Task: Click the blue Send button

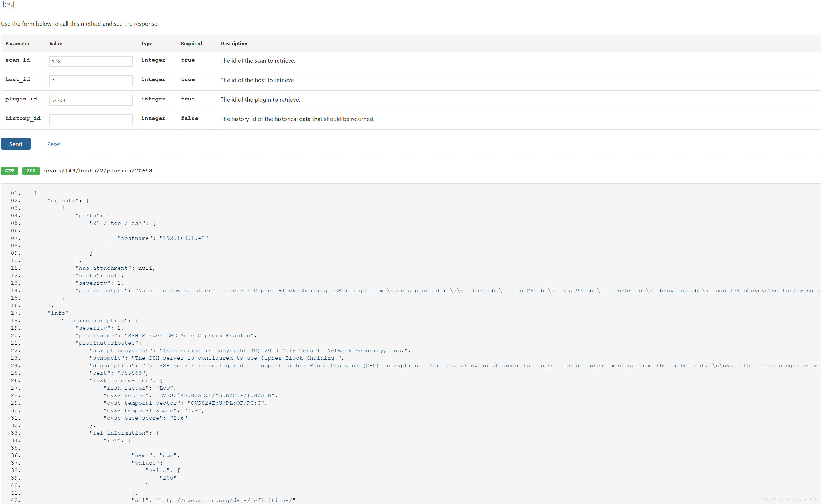Action: (x=16, y=144)
